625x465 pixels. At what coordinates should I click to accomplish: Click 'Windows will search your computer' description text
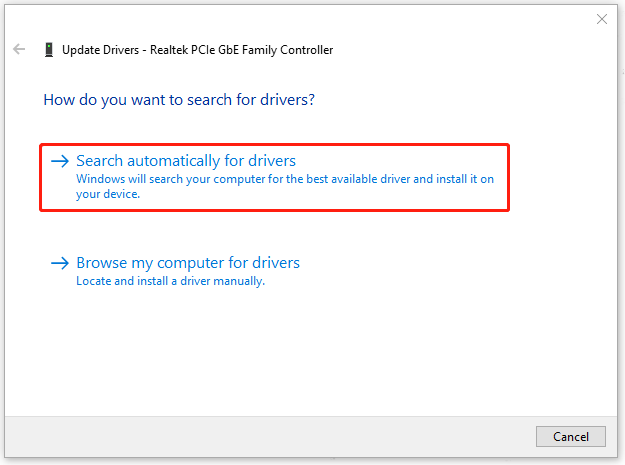(285, 186)
